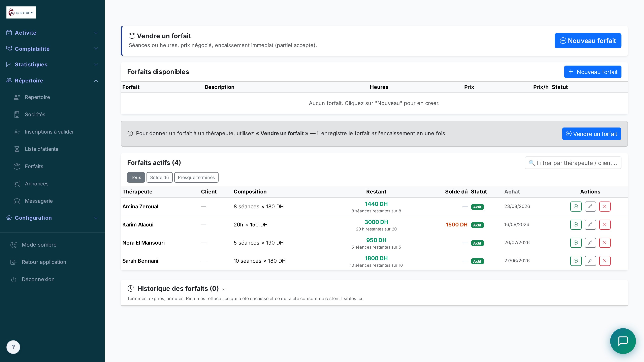The height and width of the screenshot is (362, 644).
Task: Click Nouveau forfait in Forfaits disponibles
Action: [592, 72]
